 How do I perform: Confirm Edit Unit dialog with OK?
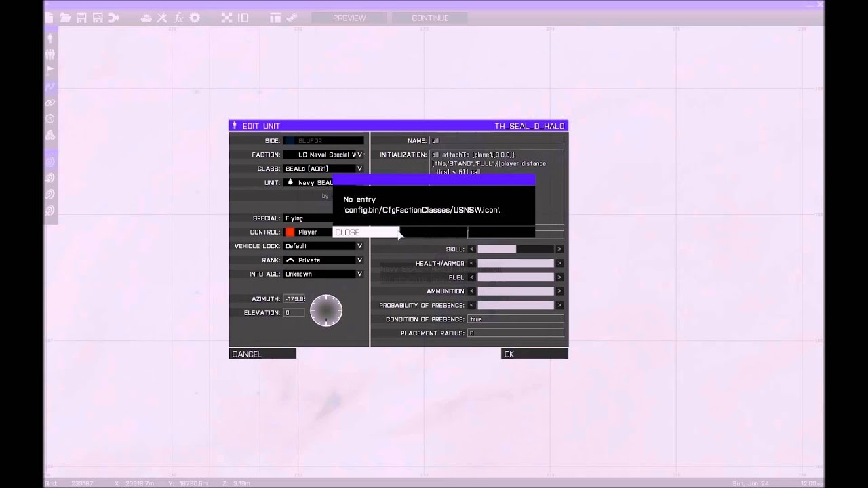[x=534, y=354]
